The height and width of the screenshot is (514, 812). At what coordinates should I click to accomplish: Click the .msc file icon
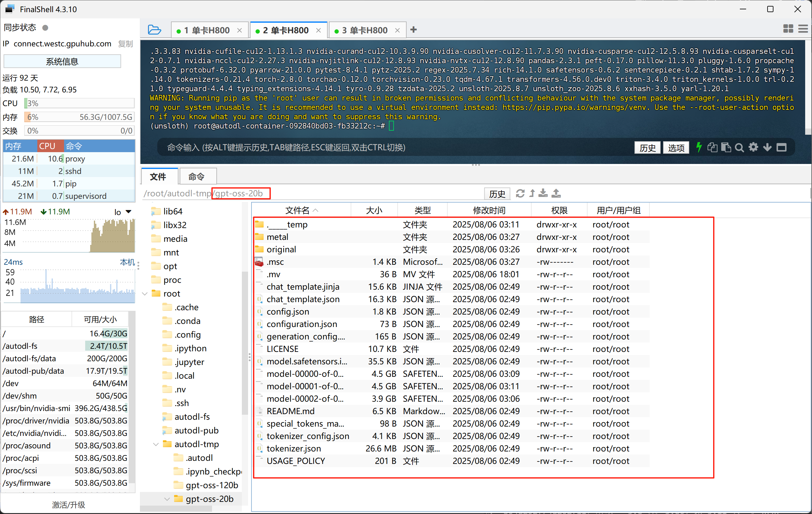pyautogui.click(x=259, y=262)
